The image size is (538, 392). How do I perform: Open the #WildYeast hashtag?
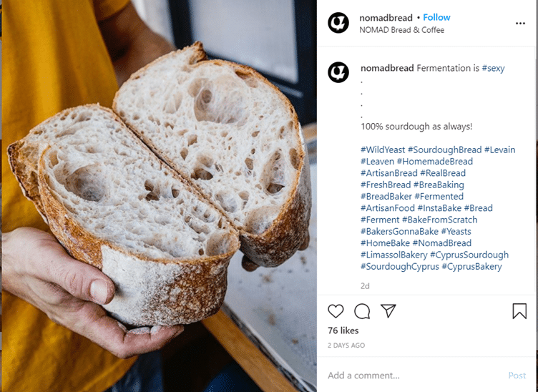[383, 150]
